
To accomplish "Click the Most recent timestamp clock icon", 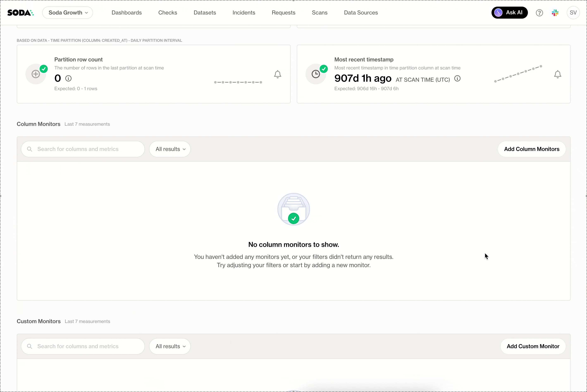I will 316,74.
